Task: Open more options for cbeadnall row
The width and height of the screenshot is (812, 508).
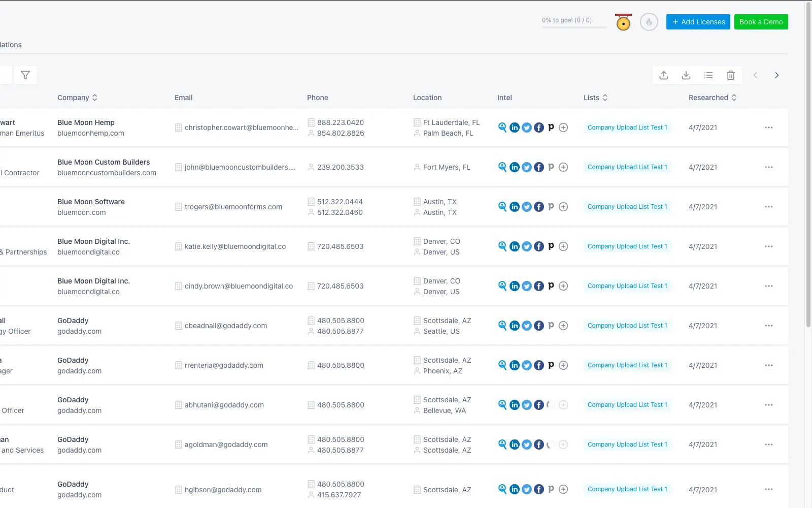Action: pyautogui.click(x=769, y=326)
